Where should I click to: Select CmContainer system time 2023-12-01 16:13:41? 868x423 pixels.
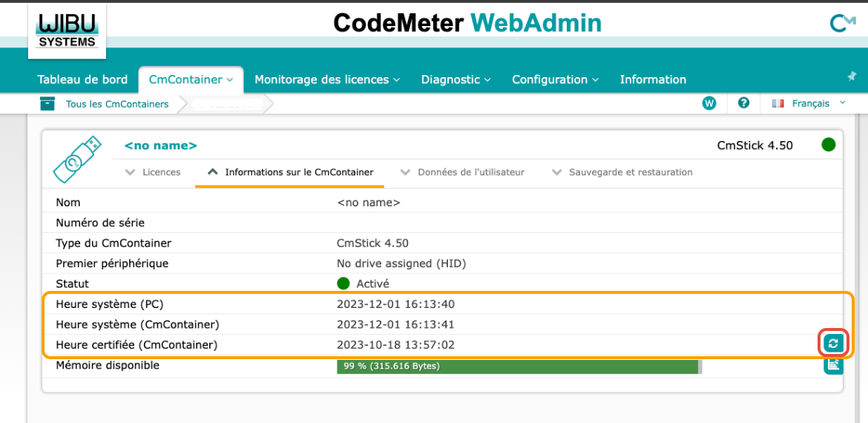[396, 324]
